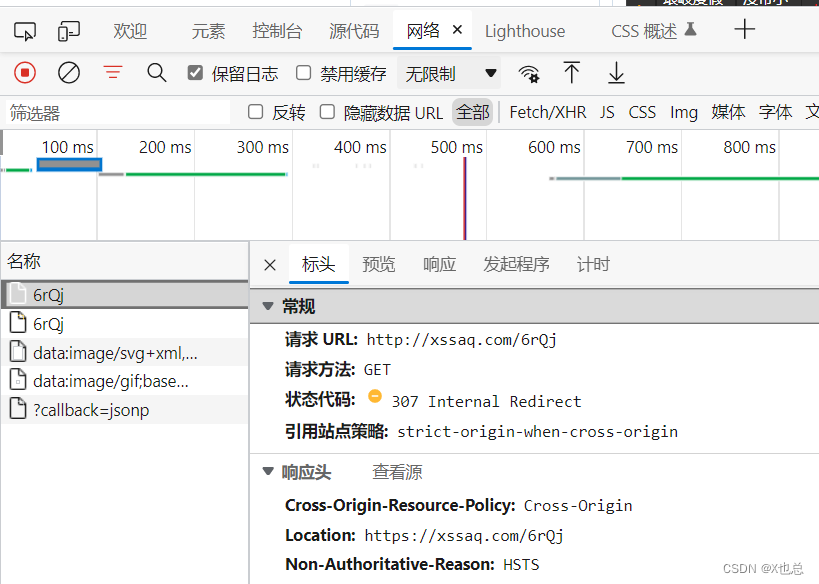Select the 响应 detail tab
Image resolution: width=819 pixels, height=584 pixels.
(x=439, y=264)
